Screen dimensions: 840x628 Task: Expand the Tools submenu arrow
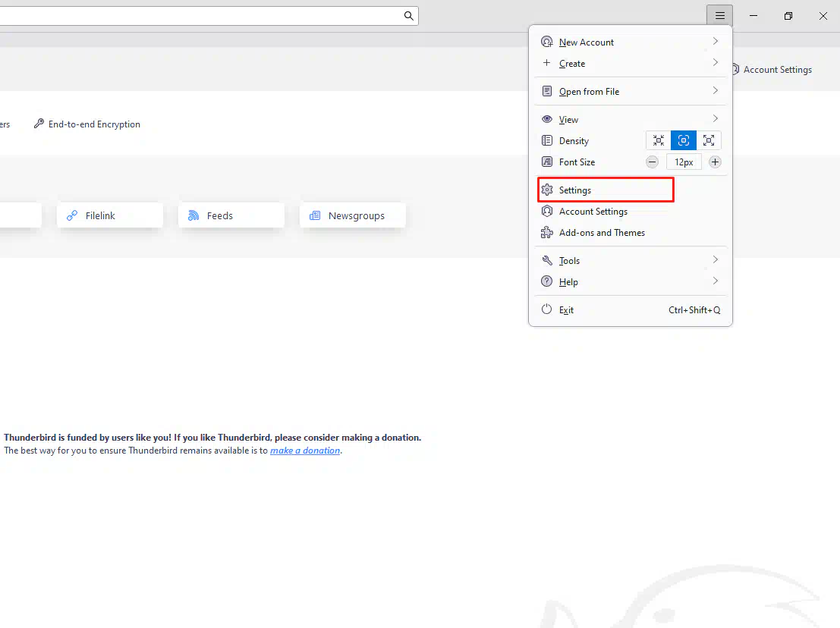[x=716, y=259]
